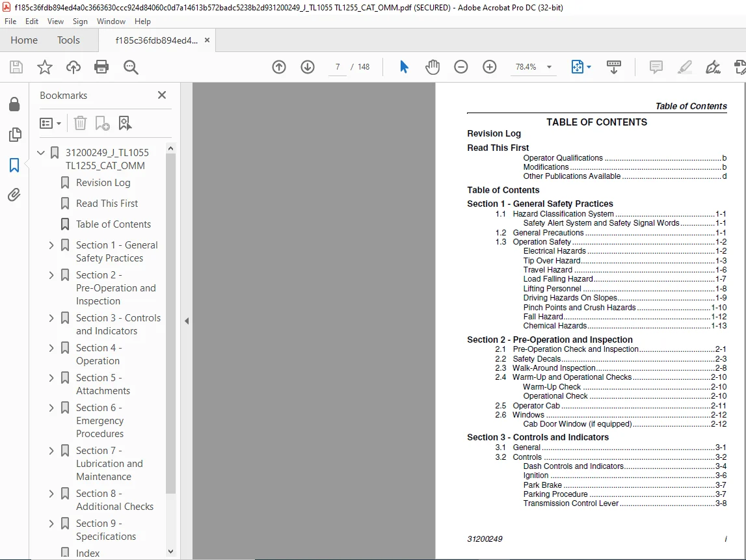Image resolution: width=746 pixels, height=560 pixels.
Task: View security lock settings in sidebar
Action: coord(14,104)
